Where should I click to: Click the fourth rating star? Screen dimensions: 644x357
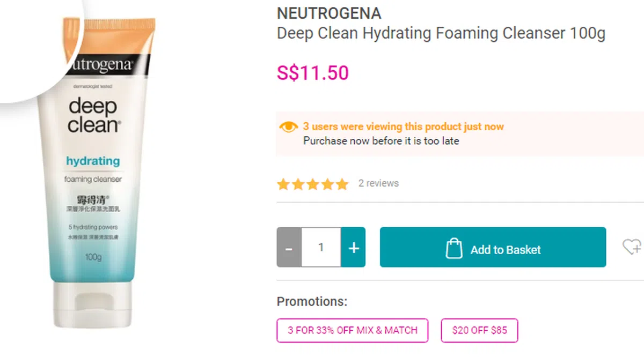click(327, 185)
